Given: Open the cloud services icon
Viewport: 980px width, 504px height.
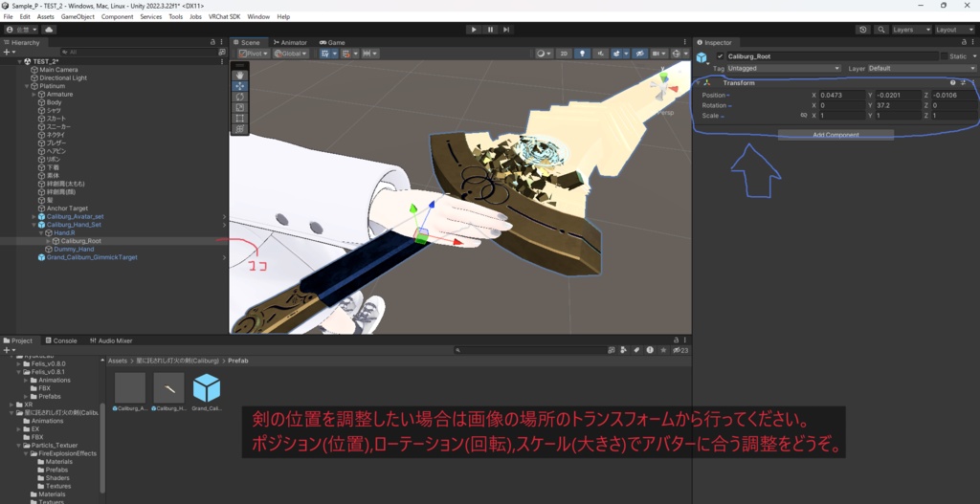Looking at the screenshot, I should 49,30.
